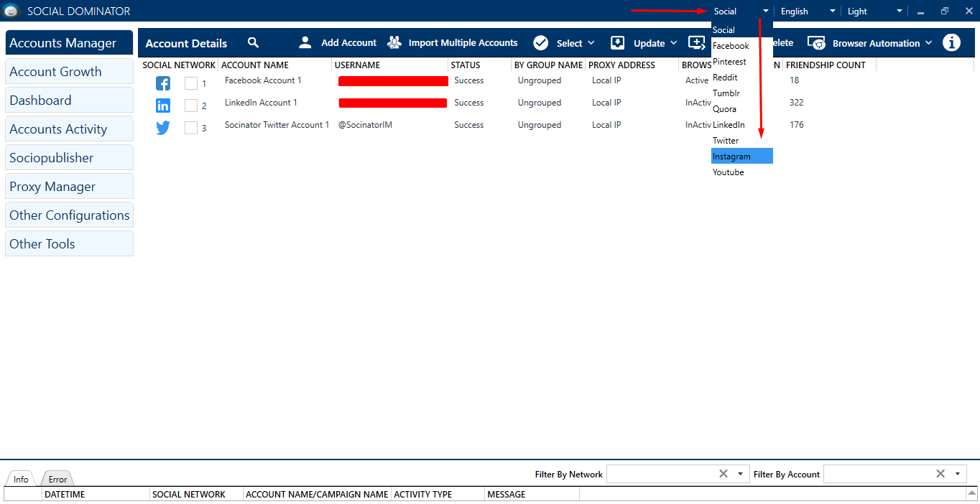Open the Filter By Network dropdown arrow
Screen dimensions: 980x504
pyautogui.click(x=740, y=474)
